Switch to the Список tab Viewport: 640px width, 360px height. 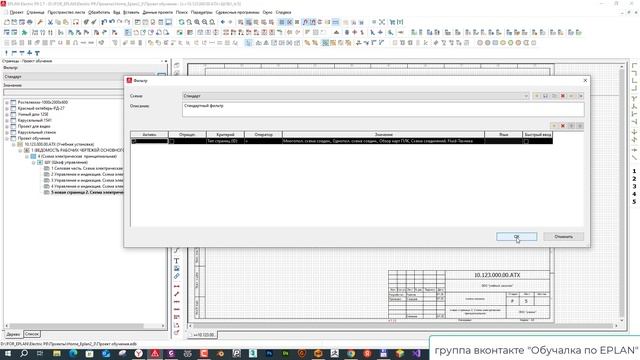[x=32, y=334]
